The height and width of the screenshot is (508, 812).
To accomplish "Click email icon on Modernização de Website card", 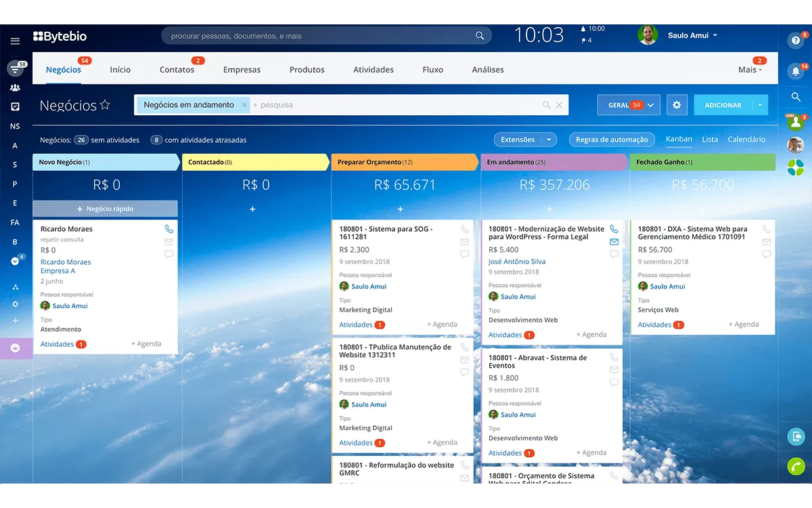I will click(x=614, y=242).
